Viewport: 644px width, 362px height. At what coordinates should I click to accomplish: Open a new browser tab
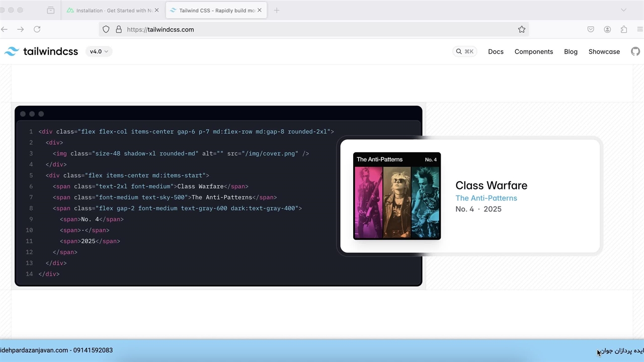pos(277,10)
